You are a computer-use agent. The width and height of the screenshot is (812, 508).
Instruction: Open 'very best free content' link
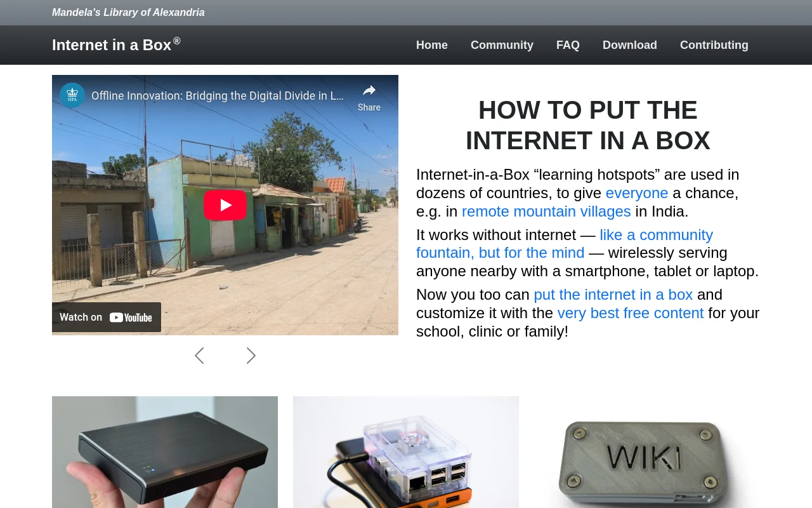click(x=631, y=313)
